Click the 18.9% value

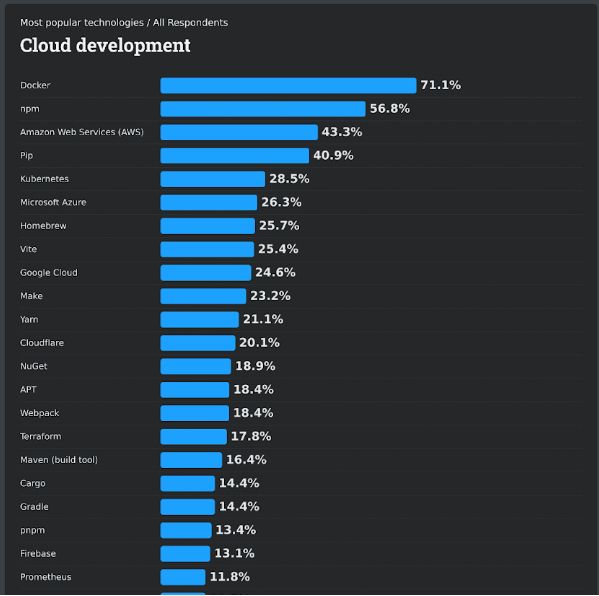255,366
